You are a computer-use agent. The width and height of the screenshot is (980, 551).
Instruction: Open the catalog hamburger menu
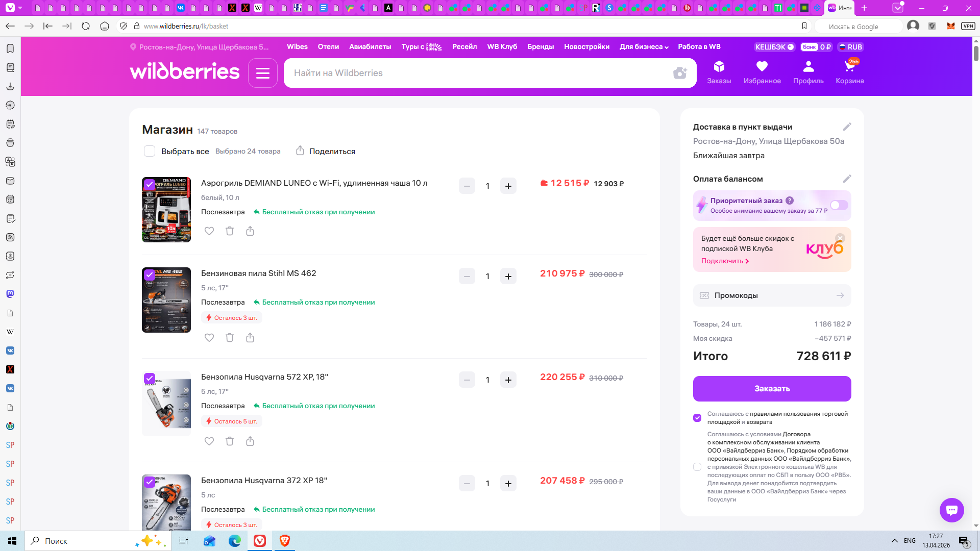point(263,73)
